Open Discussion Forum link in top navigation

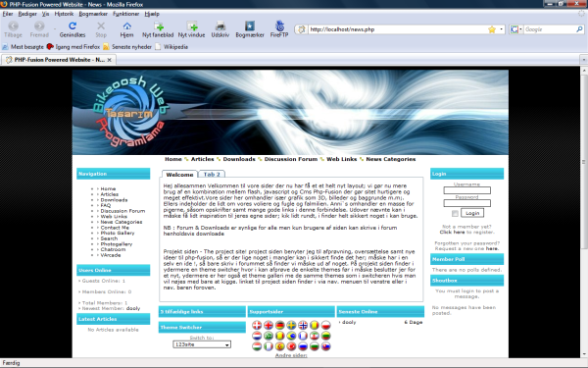[x=291, y=159]
